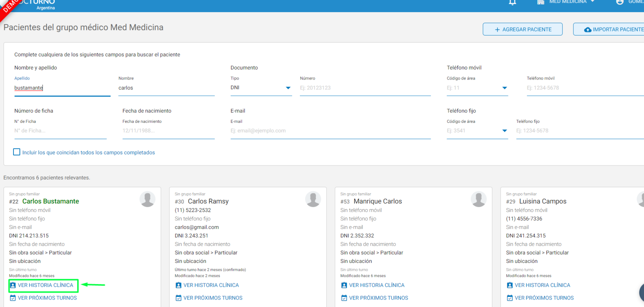The image size is (644, 307).
Task: Open the Teléfono móvil Código de área dropdown
Action: [477, 88]
